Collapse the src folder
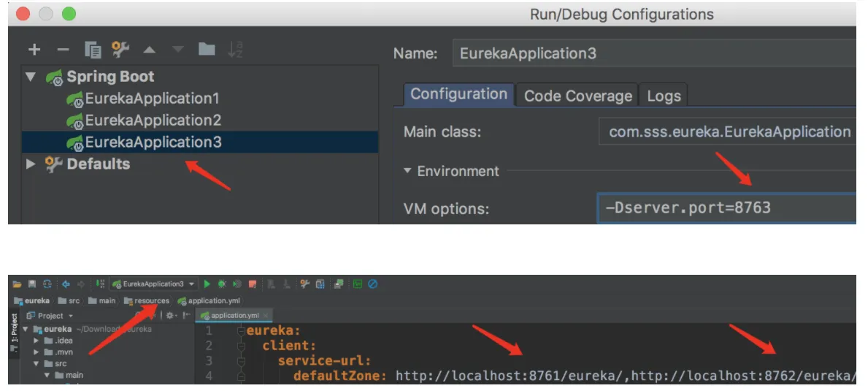This screenshot has width=868, height=391. [x=36, y=364]
